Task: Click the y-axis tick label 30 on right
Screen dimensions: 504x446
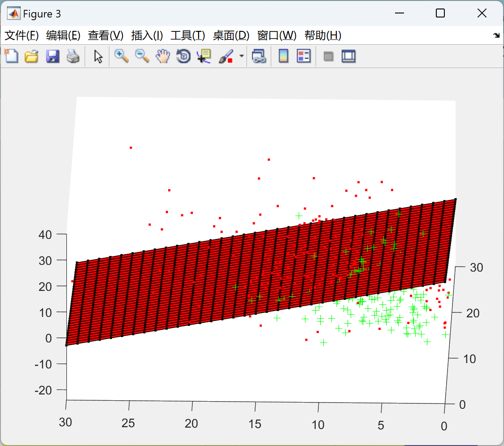Action: pyautogui.click(x=476, y=267)
